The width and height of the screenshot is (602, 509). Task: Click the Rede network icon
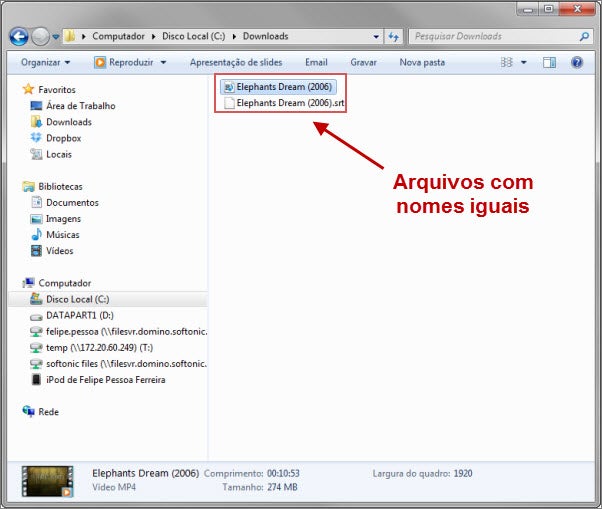[x=29, y=412]
